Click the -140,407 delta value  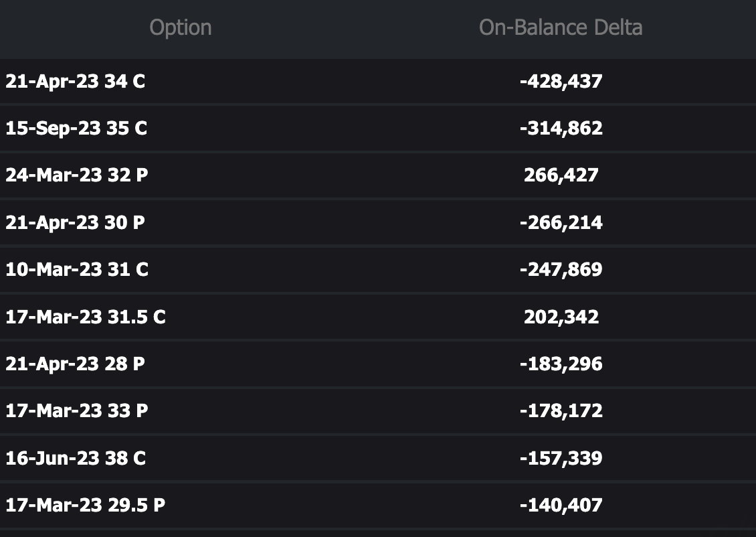[561, 506]
